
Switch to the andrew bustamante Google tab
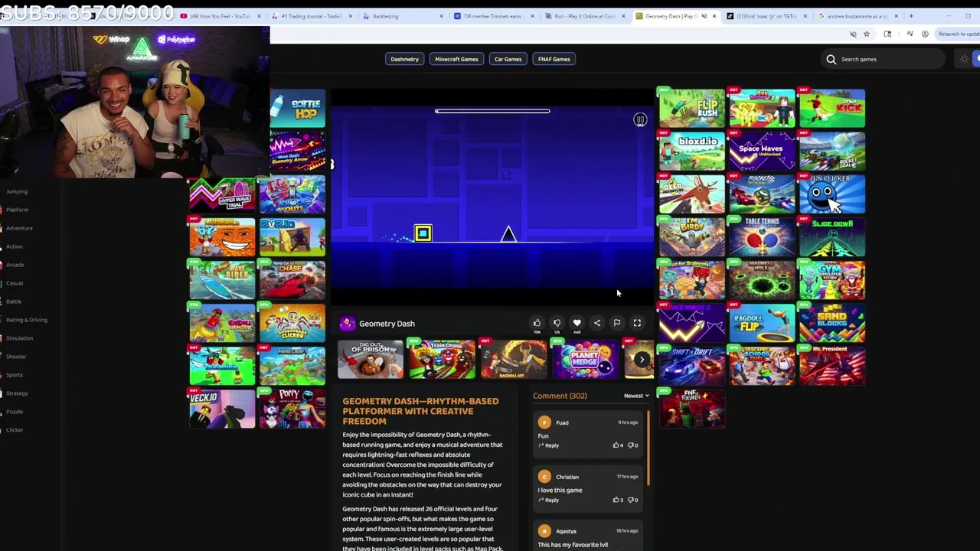856,16
